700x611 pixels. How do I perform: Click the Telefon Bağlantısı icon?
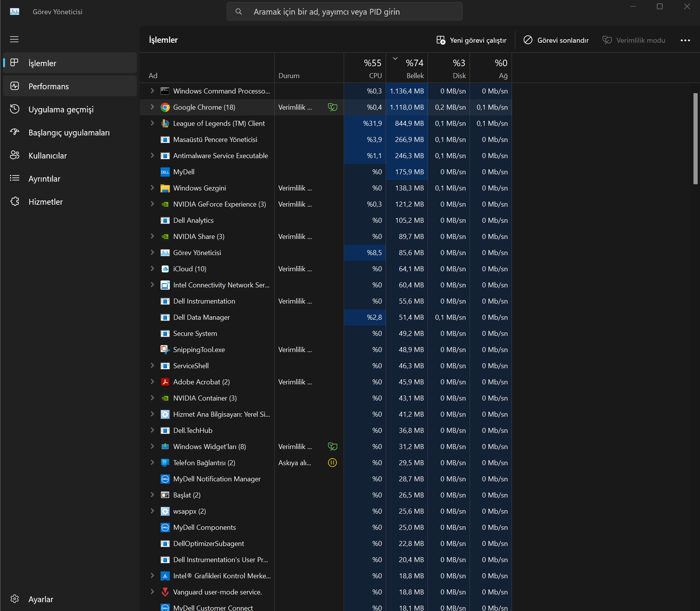point(165,463)
